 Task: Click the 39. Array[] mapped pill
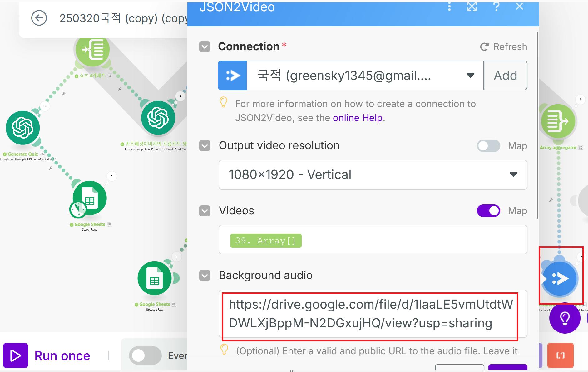(x=266, y=241)
